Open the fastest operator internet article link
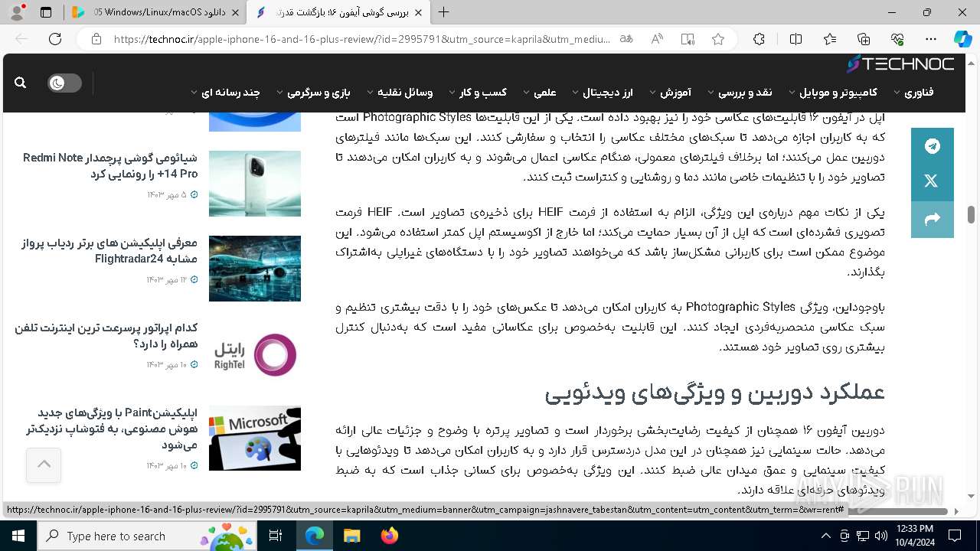980x551 pixels. point(106,336)
